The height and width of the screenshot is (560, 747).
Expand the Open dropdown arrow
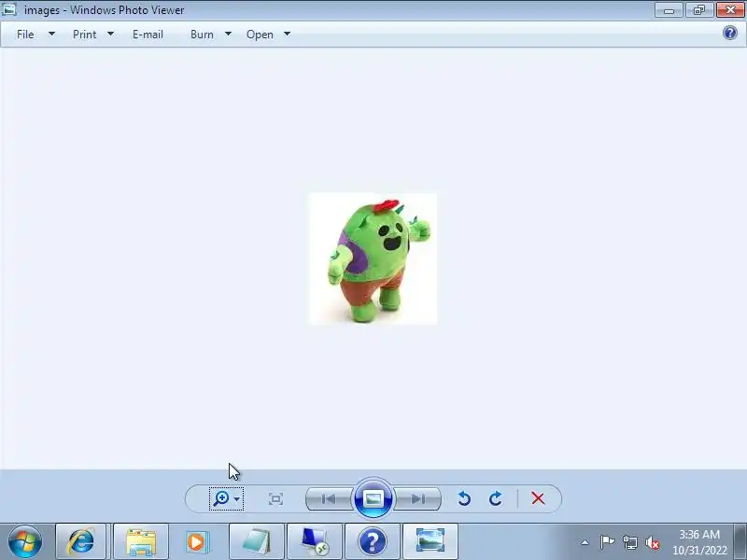[287, 34]
